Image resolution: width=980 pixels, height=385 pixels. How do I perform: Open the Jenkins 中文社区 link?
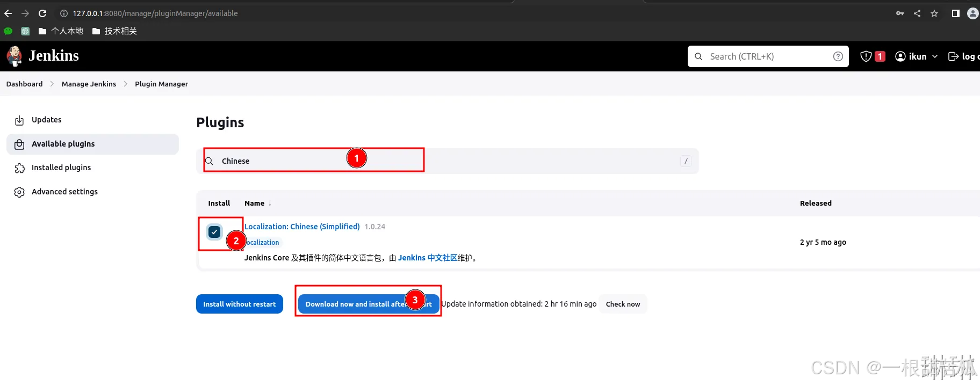(x=428, y=258)
